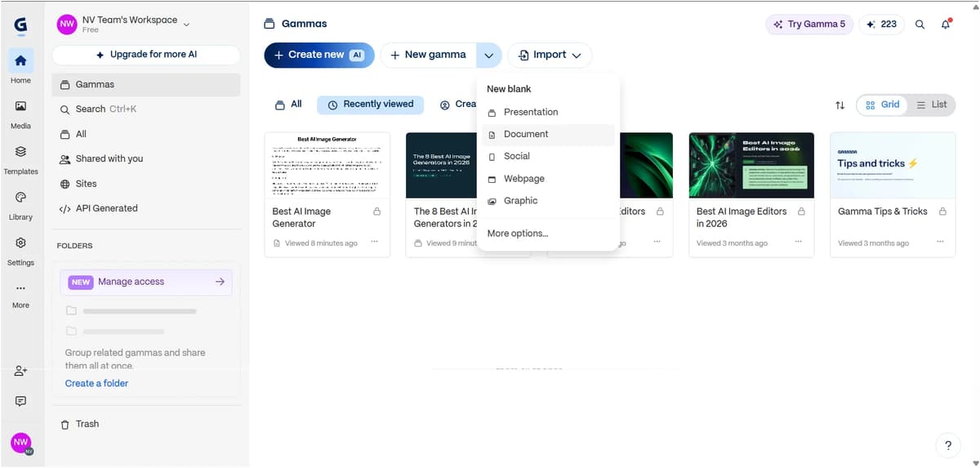Open the Manage access banner
This screenshot has width=980, height=468.
[146, 282]
